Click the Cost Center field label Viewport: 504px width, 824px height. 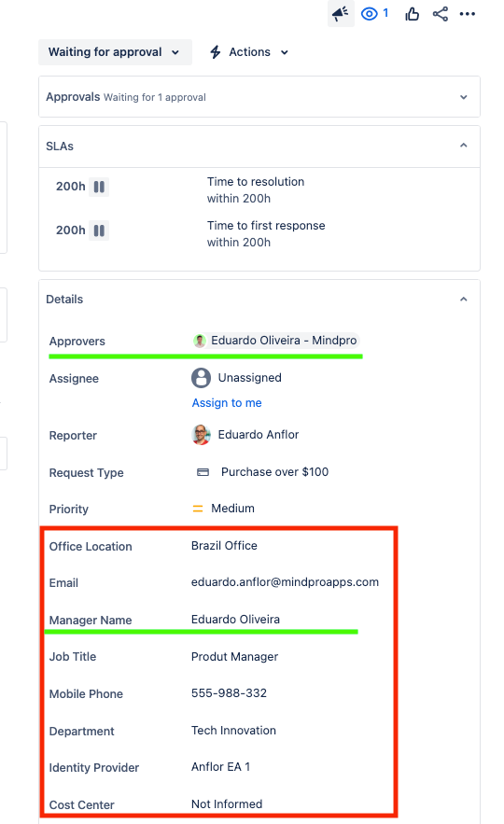(x=81, y=805)
